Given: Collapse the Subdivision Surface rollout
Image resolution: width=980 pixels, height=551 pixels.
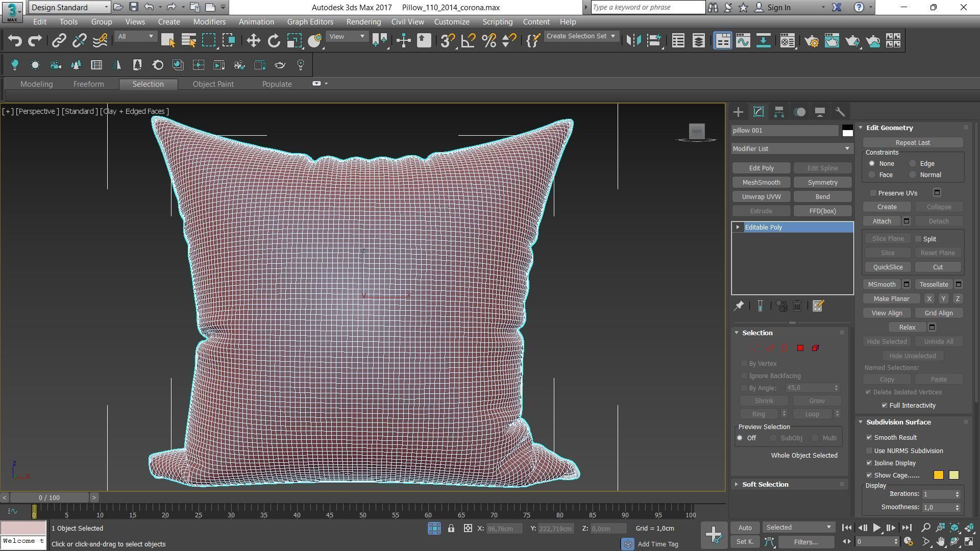Looking at the screenshot, I should tap(898, 422).
